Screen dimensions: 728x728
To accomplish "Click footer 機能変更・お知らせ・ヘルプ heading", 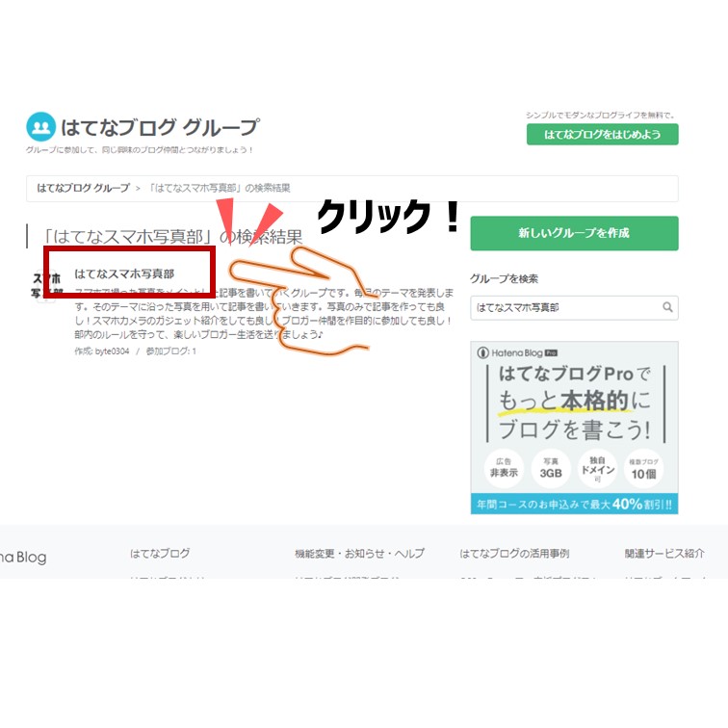I will point(360,554).
